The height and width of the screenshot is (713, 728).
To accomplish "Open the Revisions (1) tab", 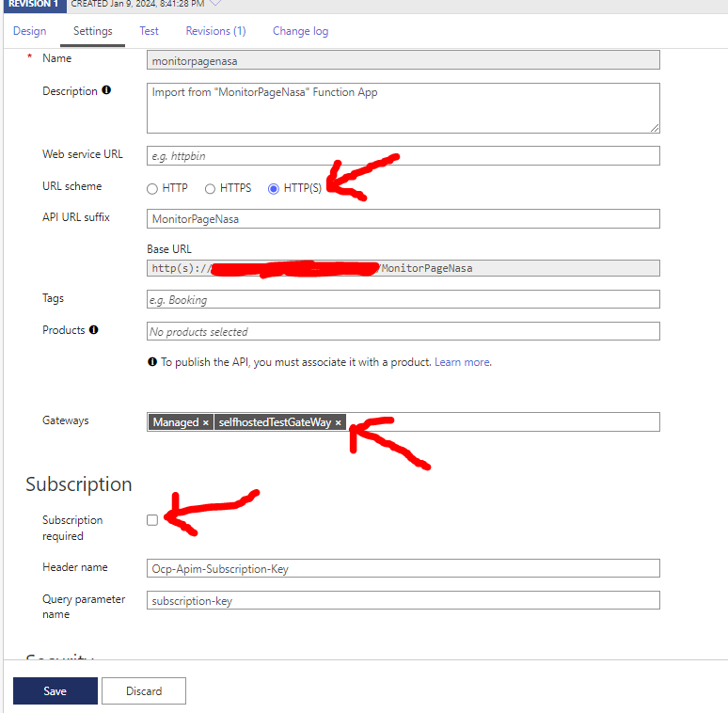I will [215, 31].
